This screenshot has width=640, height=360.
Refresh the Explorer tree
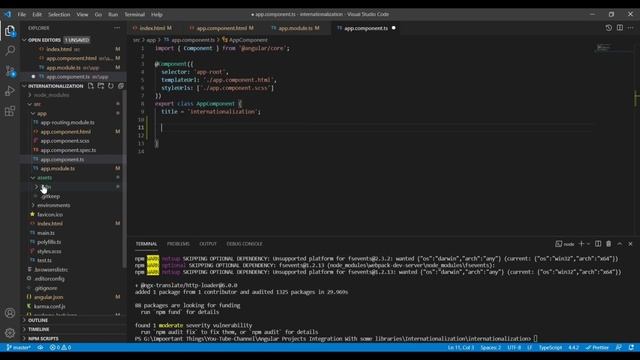tap(111, 86)
